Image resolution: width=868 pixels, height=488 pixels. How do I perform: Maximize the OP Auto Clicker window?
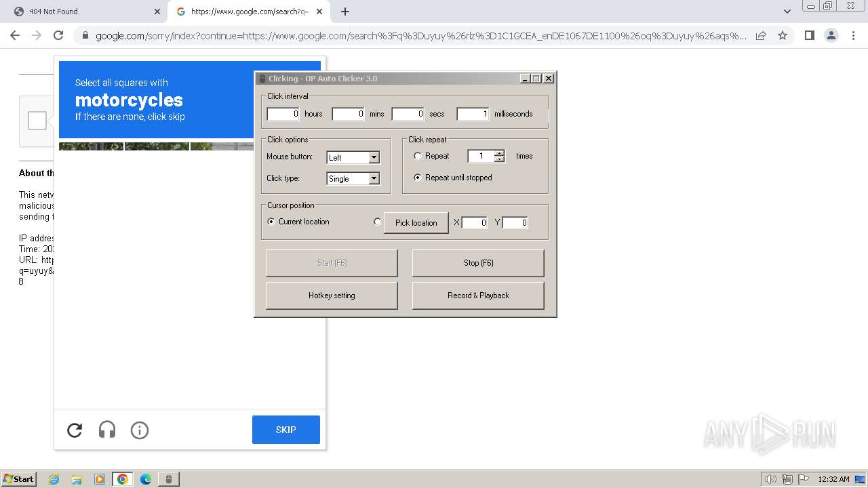(x=536, y=79)
